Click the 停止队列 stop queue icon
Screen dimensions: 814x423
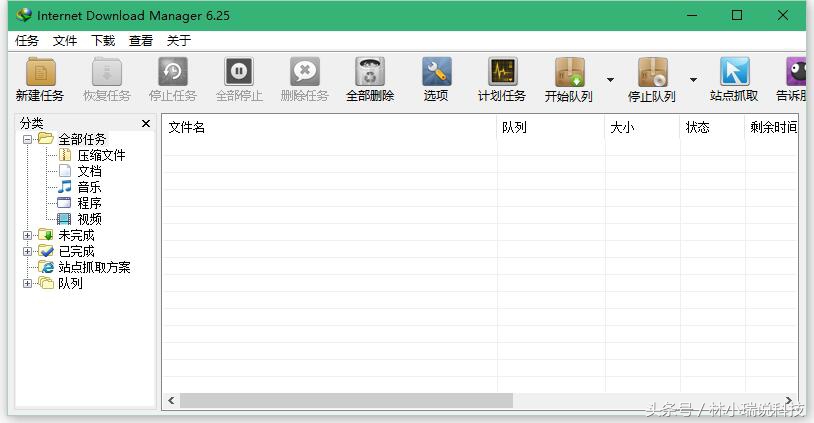(653, 73)
